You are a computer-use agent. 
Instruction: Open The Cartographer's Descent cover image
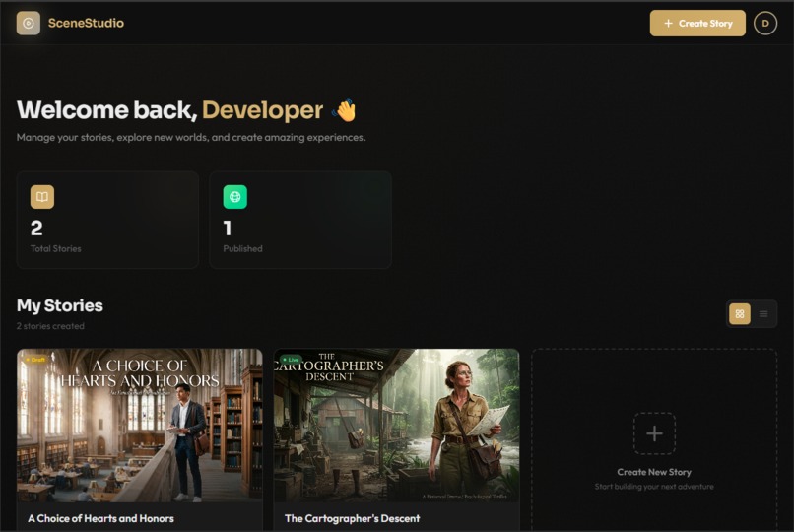[396, 426]
